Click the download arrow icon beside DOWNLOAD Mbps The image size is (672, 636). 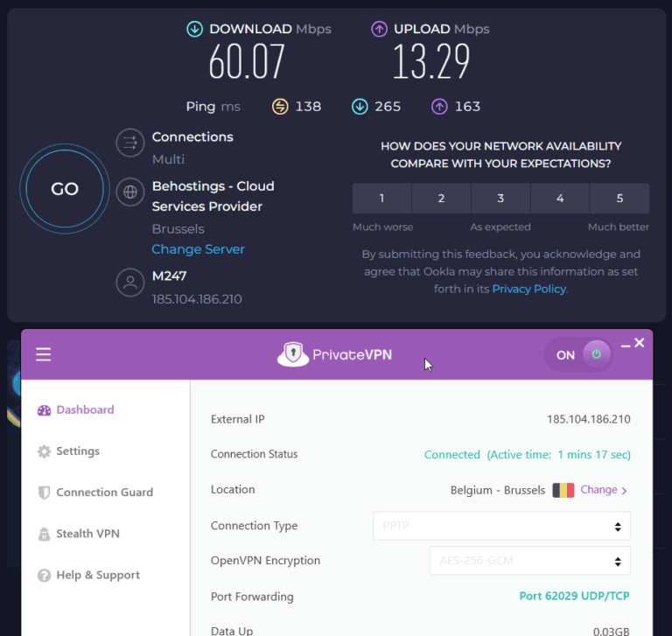(194, 29)
